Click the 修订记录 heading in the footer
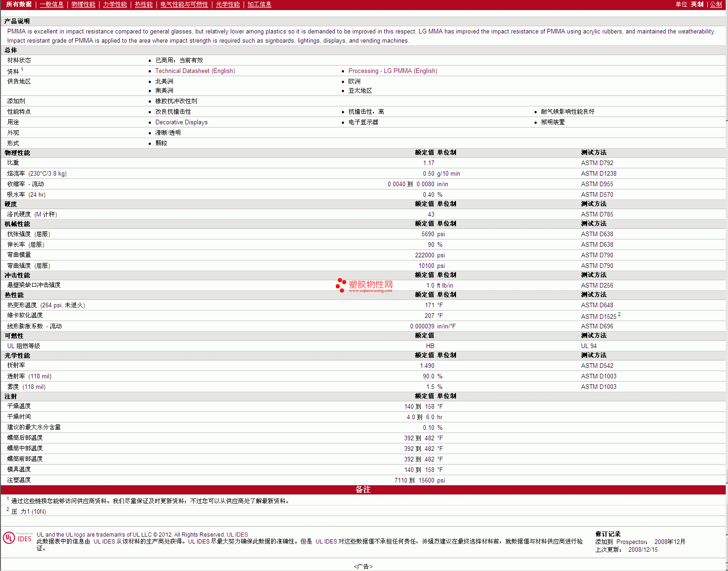 pos(608,534)
